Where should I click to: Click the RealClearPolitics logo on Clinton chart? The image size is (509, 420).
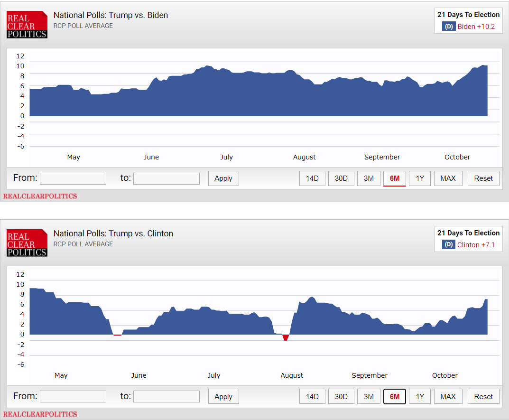point(27,243)
